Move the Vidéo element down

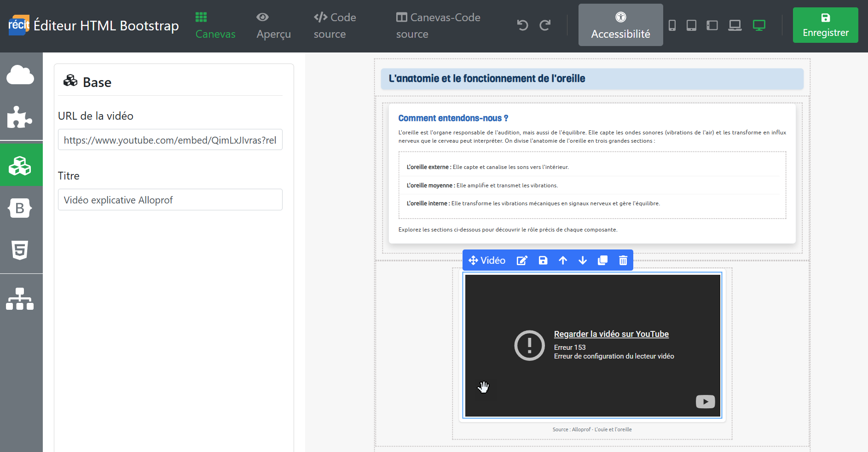(x=583, y=261)
